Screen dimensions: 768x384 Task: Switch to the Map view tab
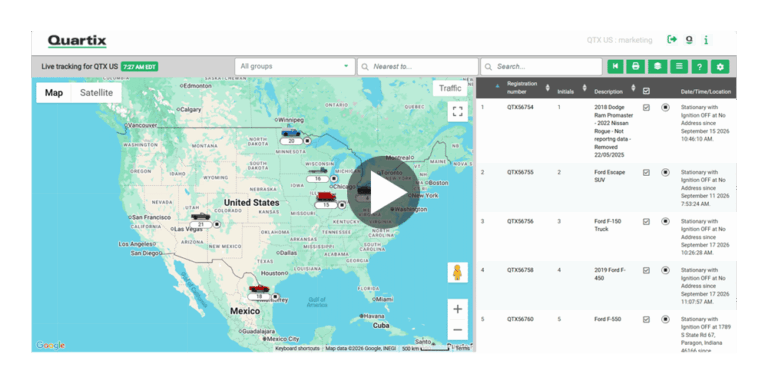(54, 93)
